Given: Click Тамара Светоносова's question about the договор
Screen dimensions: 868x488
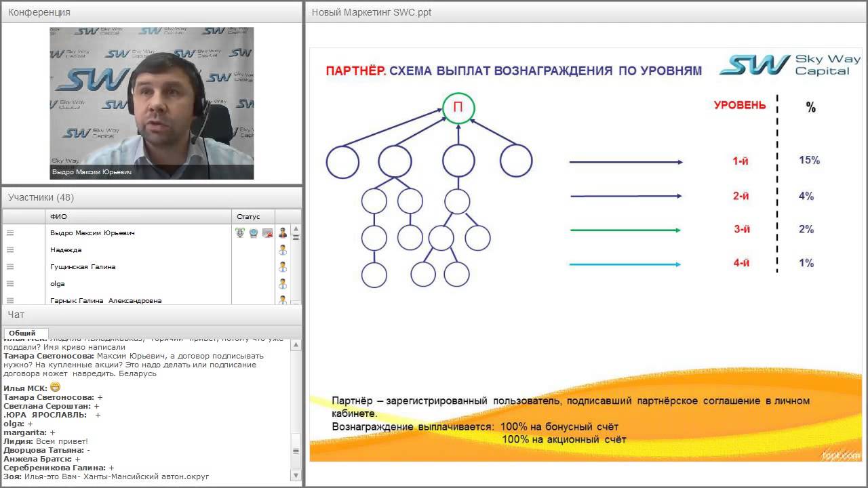Looking at the screenshot, I should point(134,365).
